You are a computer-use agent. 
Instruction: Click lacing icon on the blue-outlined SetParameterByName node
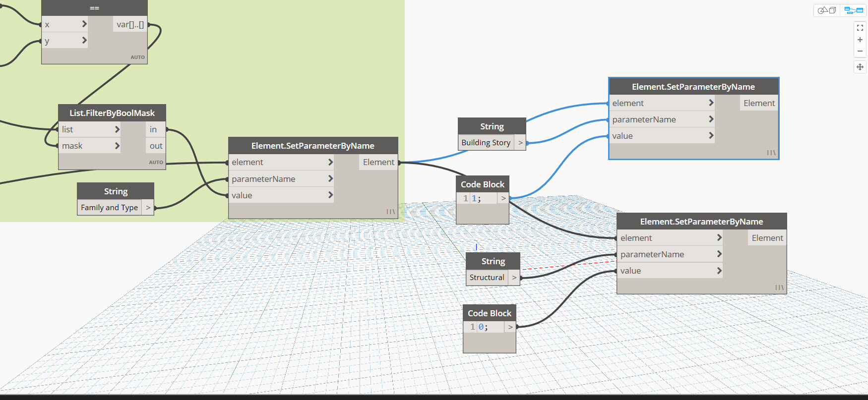tap(771, 153)
